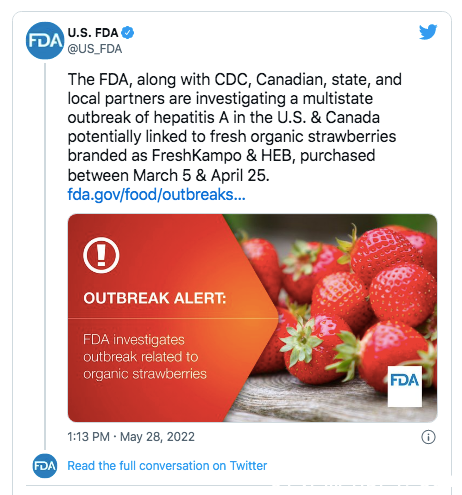Open the 1:13 PM May 28, 2022 timestamp

[x=131, y=437]
